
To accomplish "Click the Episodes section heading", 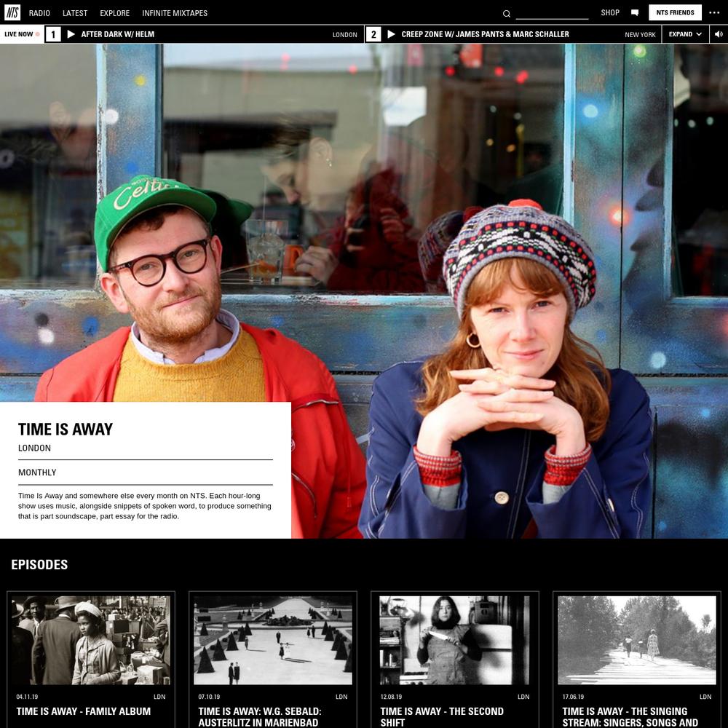I will [x=39, y=565].
